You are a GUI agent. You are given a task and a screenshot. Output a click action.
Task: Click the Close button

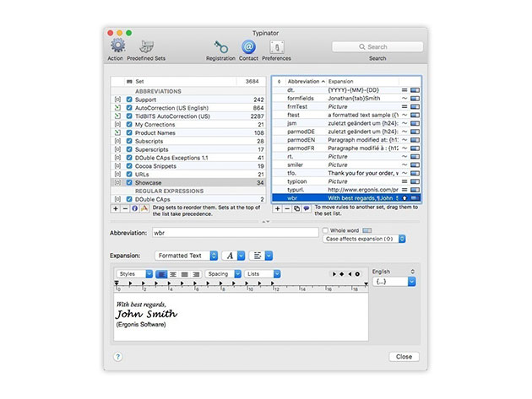404,357
